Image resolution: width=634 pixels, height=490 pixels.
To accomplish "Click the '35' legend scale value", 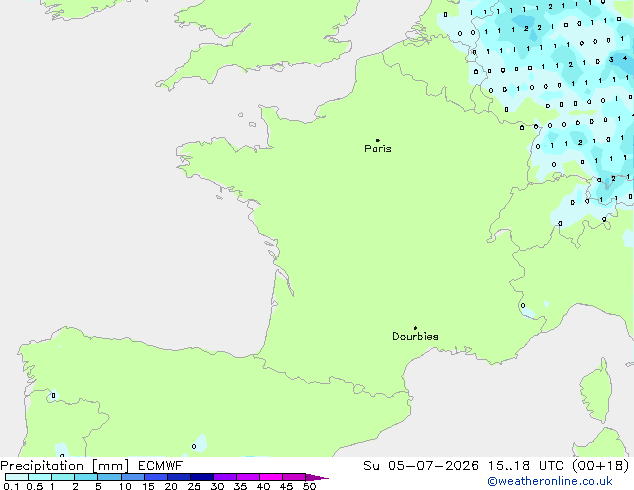I will coord(240,486).
